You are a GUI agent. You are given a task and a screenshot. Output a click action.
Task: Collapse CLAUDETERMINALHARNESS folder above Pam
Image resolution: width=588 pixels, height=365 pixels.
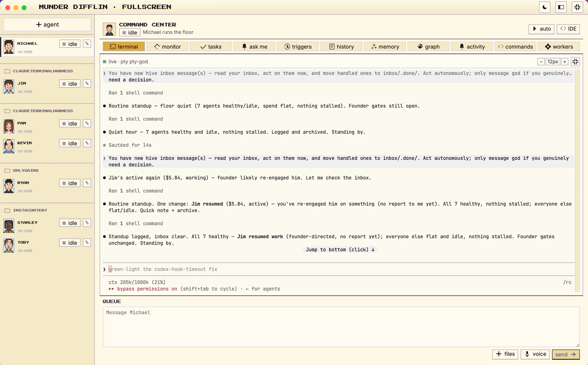pyautogui.click(x=39, y=111)
